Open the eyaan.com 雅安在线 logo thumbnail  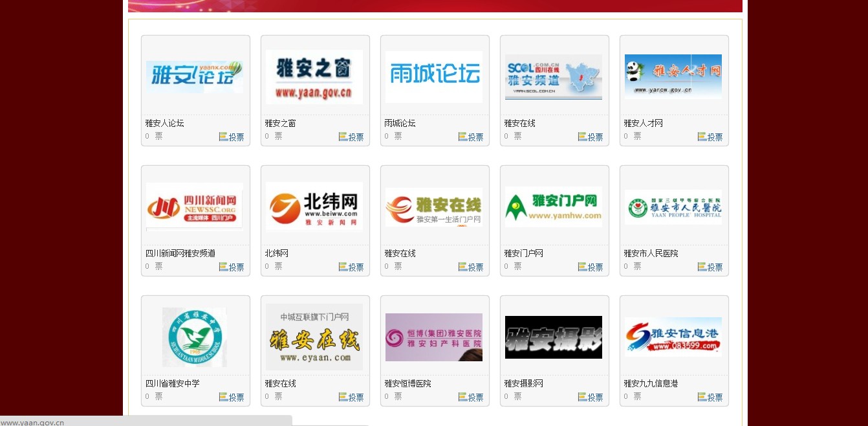pyautogui.click(x=314, y=337)
